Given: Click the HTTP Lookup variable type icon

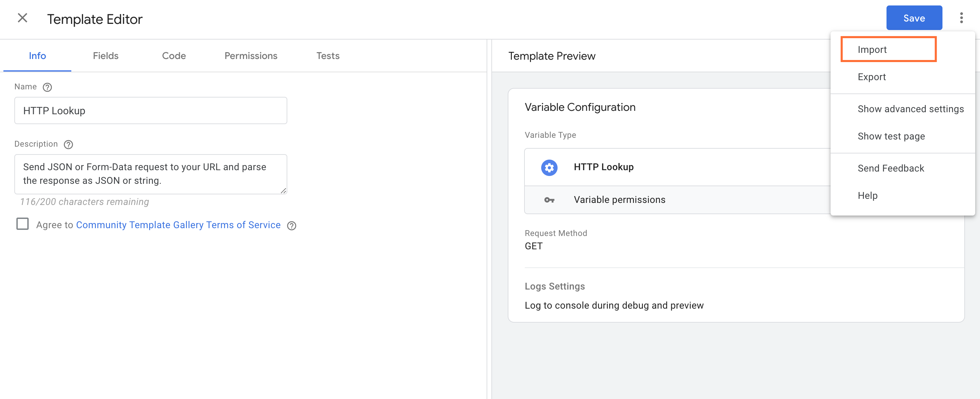Looking at the screenshot, I should [549, 167].
